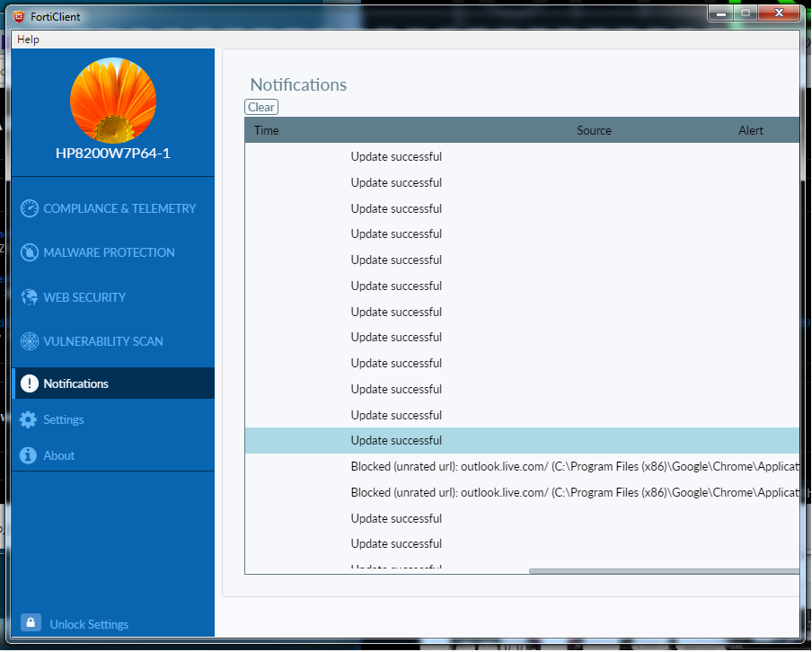Screen dimensions: 812x652
Task: Click the Unlock Settings padlock icon
Action: (31, 623)
